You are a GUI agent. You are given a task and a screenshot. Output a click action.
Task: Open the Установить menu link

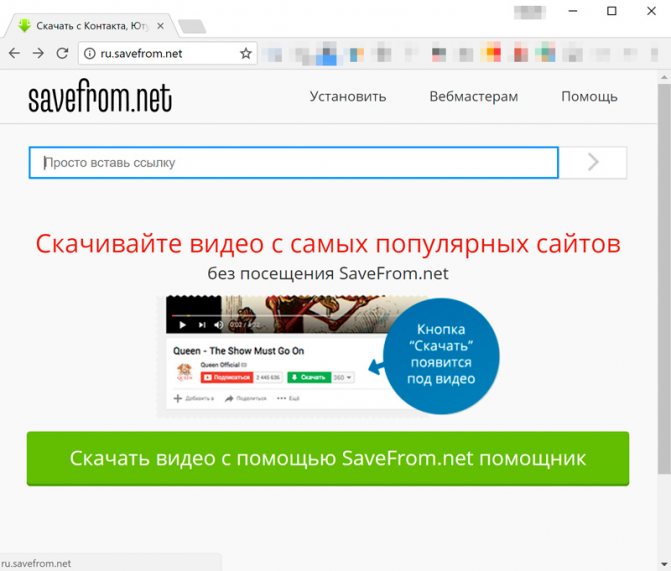click(348, 96)
